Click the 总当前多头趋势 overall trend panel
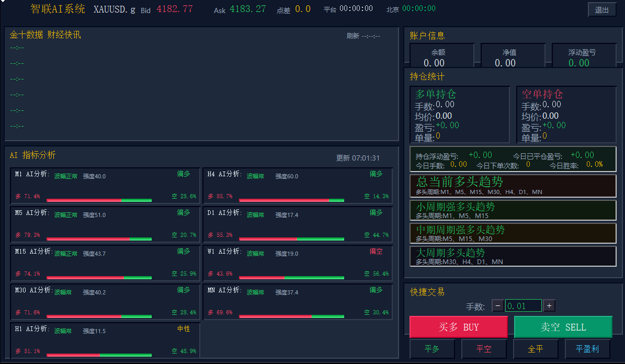Viewport: 625px width, 364px height. pyautogui.click(x=513, y=186)
